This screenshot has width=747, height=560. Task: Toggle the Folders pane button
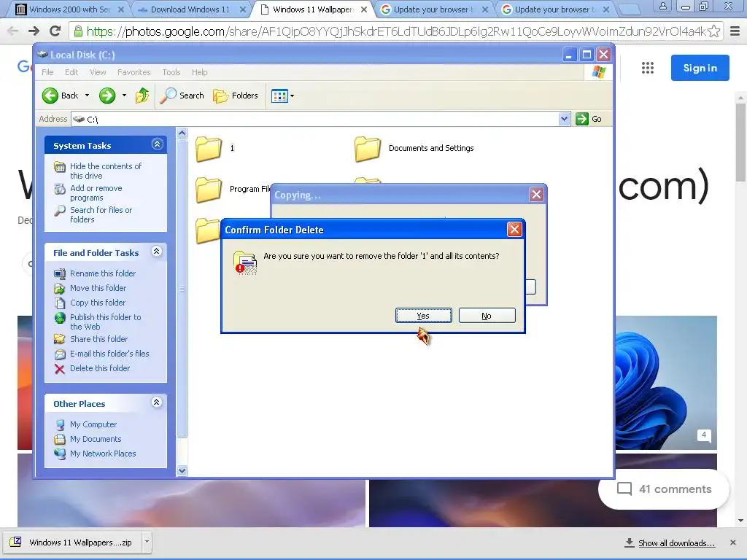[x=236, y=96]
